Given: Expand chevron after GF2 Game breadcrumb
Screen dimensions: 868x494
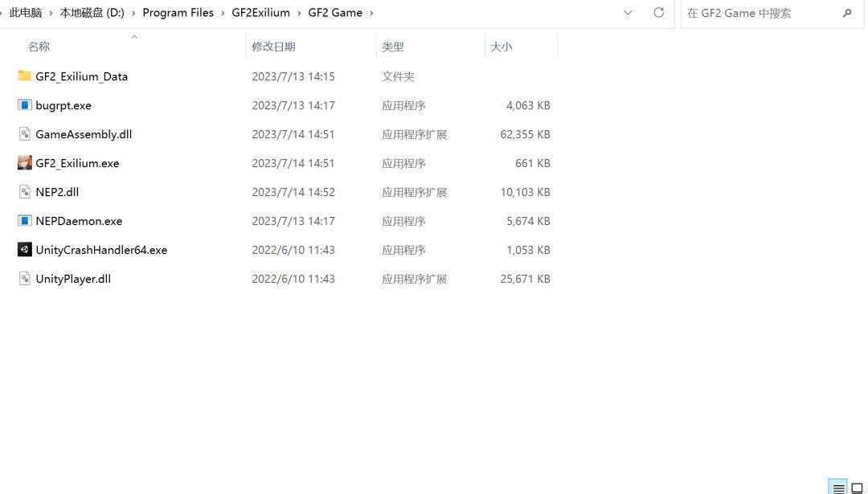Looking at the screenshot, I should pyautogui.click(x=371, y=13).
